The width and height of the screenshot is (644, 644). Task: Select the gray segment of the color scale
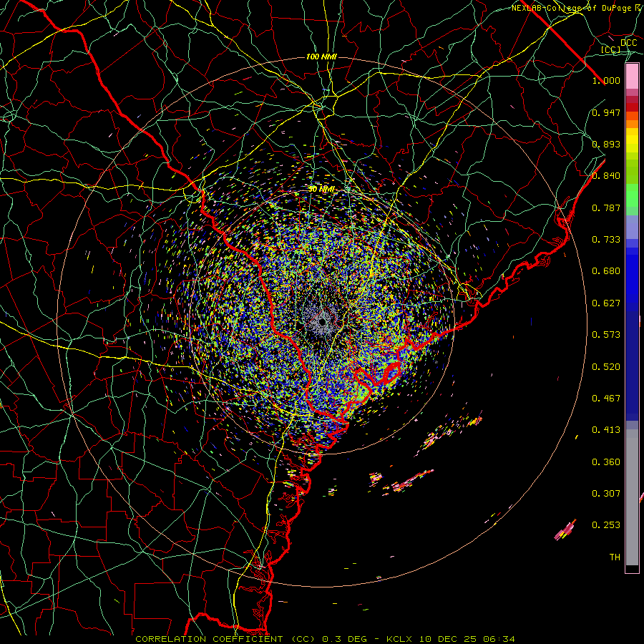(x=632, y=497)
